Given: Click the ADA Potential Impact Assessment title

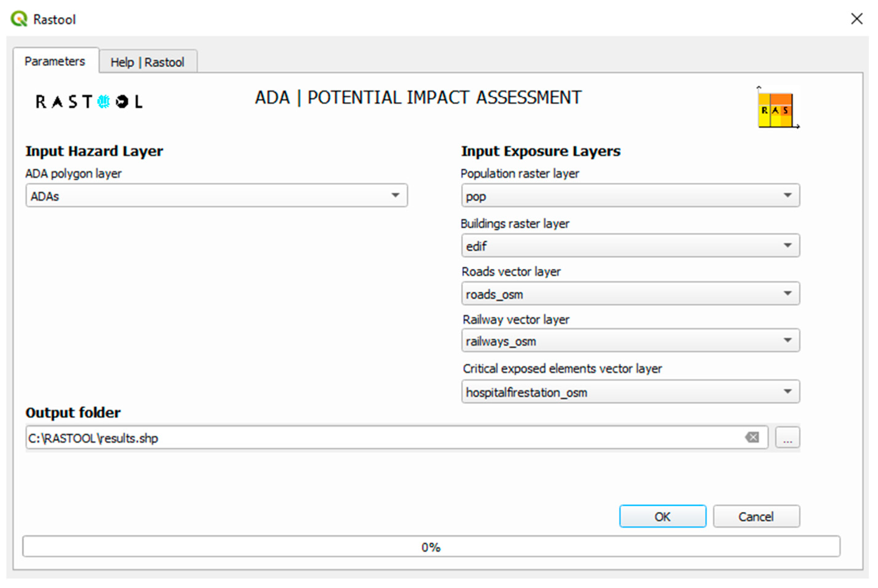Looking at the screenshot, I should (x=418, y=98).
